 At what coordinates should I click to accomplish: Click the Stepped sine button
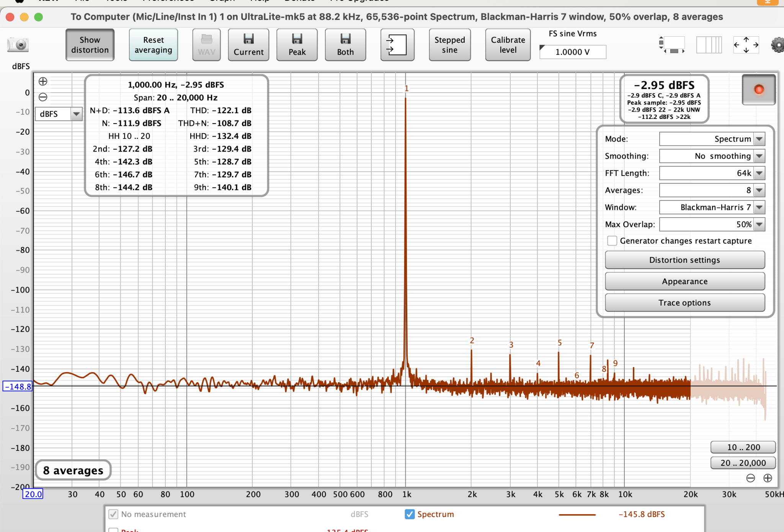(x=450, y=45)
